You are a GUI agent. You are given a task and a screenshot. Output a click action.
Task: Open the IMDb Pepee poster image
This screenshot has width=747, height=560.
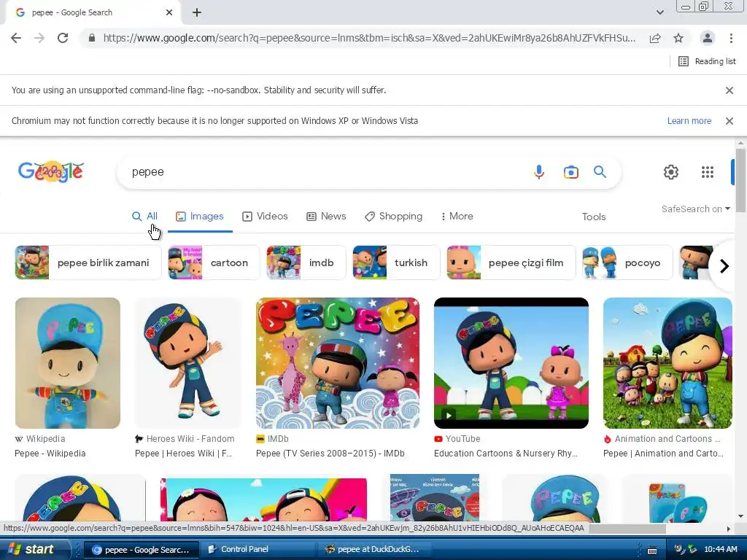click(x=338, y=363)
